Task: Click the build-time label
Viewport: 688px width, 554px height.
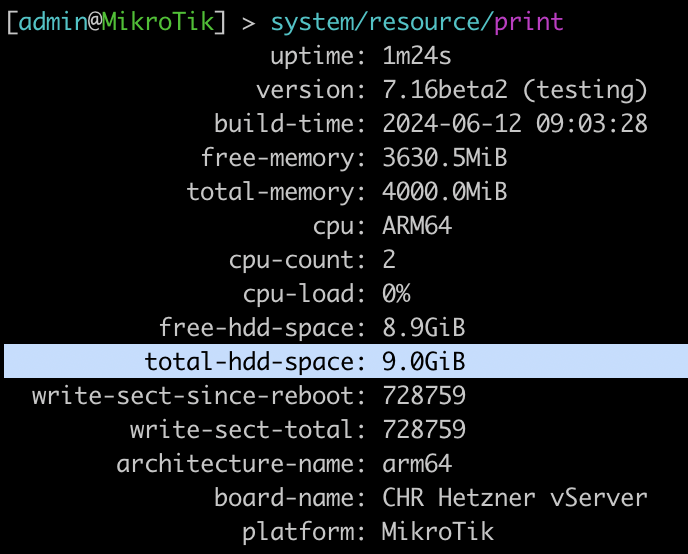Action: (290, 124)
